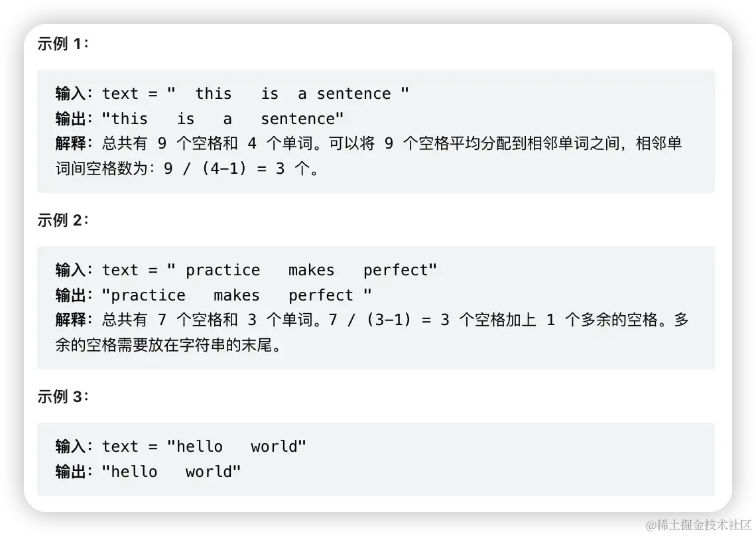
Task: Click the 示例 3 heading
Action: pos(63,397)
